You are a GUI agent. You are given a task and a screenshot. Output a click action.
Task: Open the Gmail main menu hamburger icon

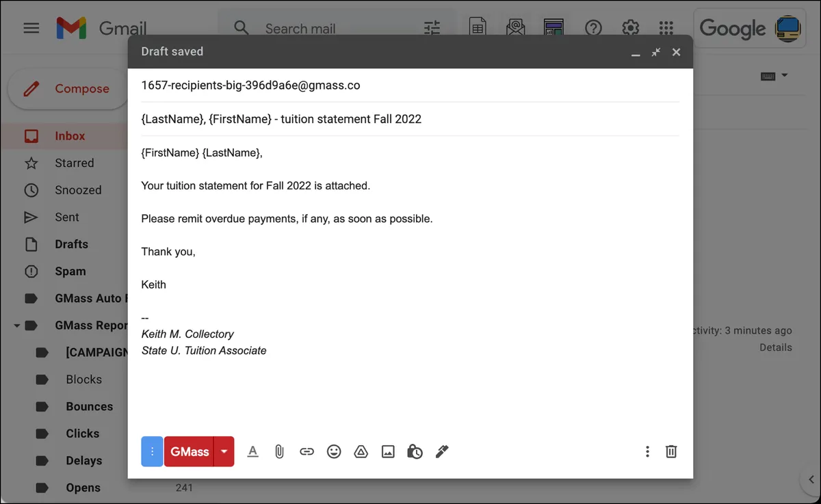click(31, 28)
